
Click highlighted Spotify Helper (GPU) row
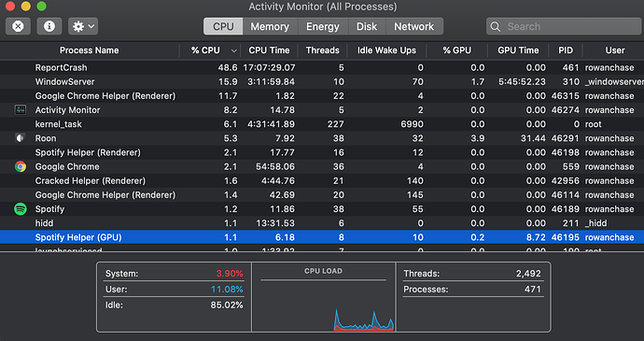tap(322, 237)
